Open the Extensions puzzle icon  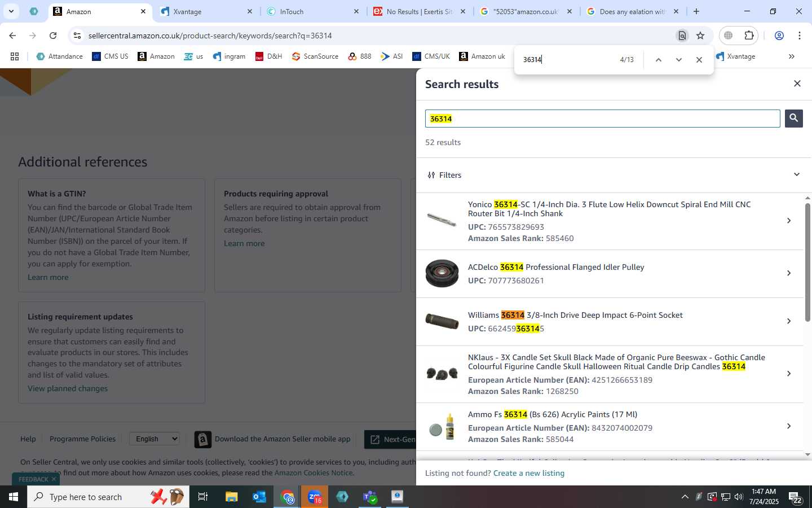pos(749,36)
